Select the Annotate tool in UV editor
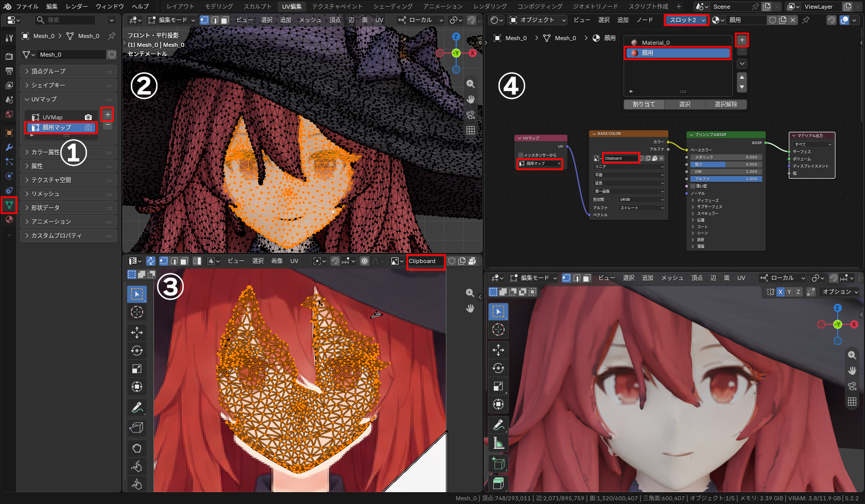The width and height of the screenshot is (865, 504). pos(137,407)
